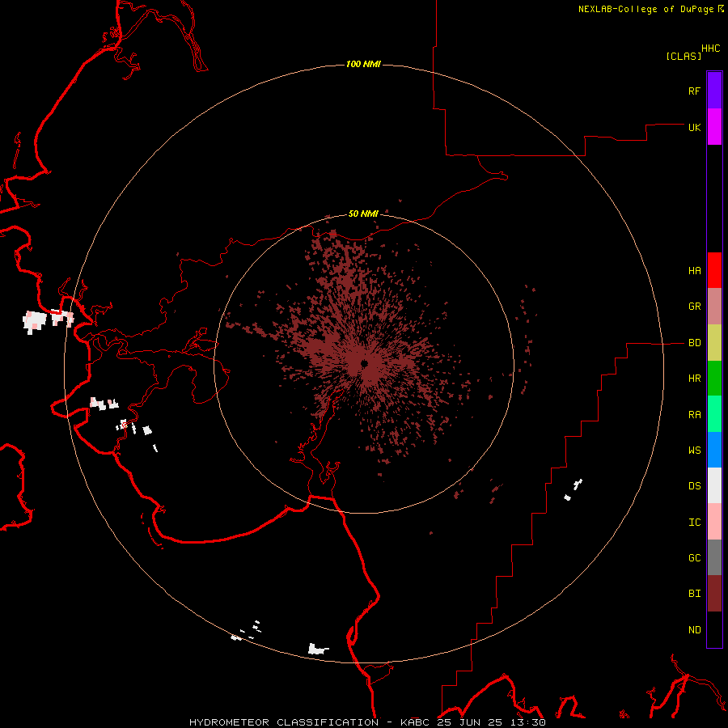The height and width of the screenshot is (728, 728).
Task: Click the HA legend label
Action: click(694, 271)
